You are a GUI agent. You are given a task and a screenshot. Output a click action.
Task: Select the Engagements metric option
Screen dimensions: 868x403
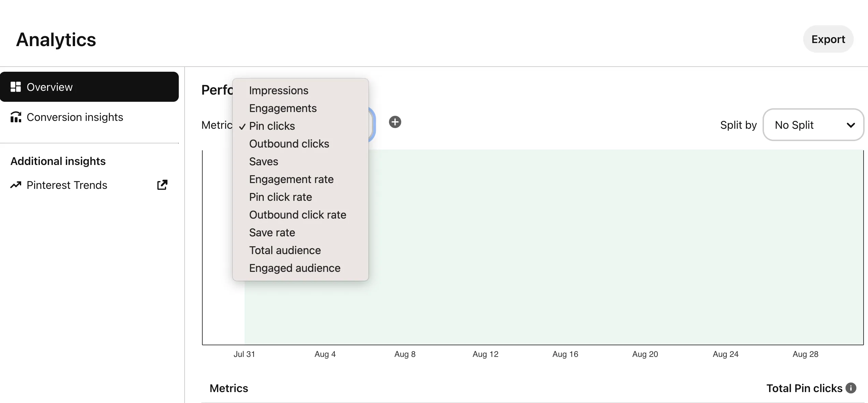(283, 108)
